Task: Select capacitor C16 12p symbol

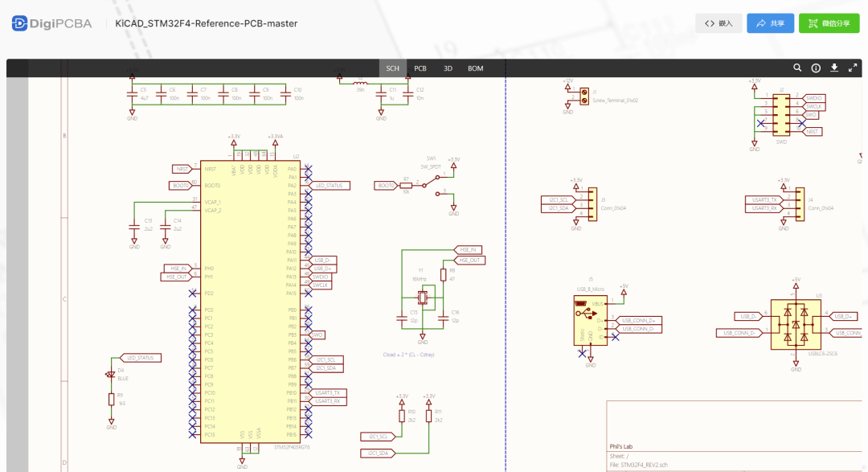Action: point(443,318)
